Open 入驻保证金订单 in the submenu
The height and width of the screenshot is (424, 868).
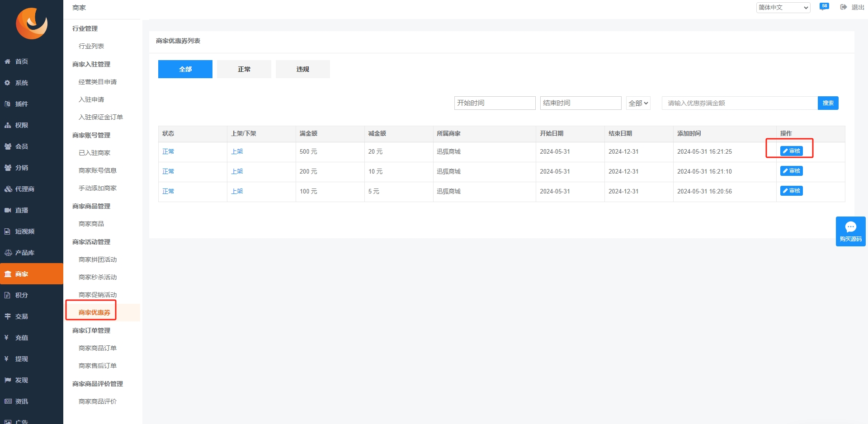[101, 117]
